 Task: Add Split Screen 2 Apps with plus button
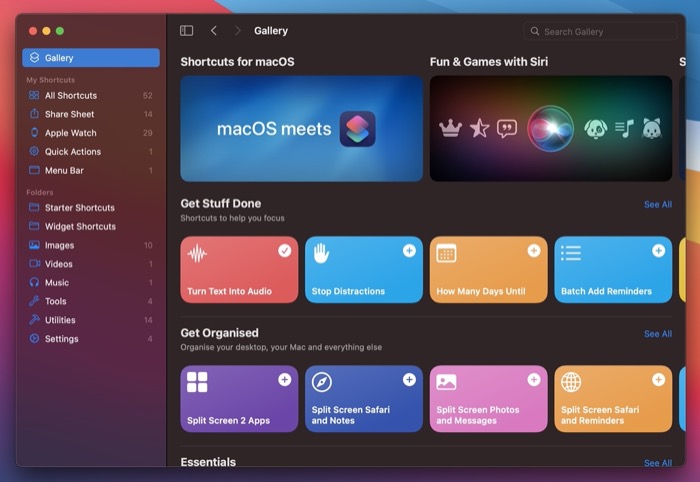(284, 380)
